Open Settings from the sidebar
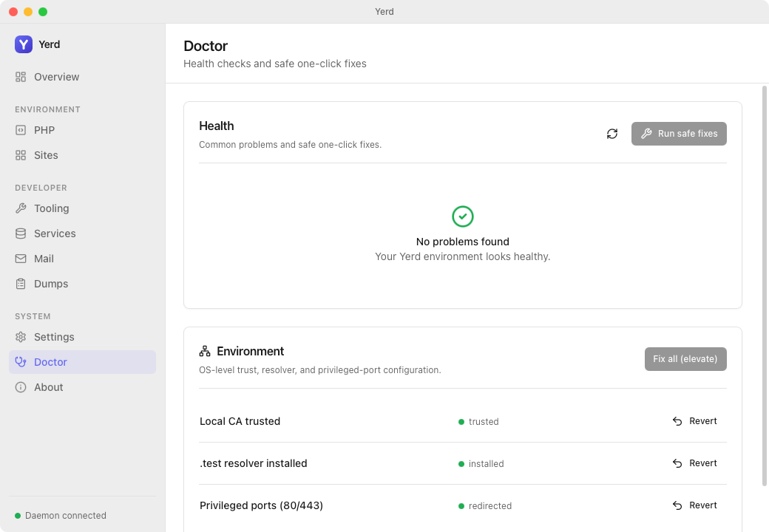 82,337
